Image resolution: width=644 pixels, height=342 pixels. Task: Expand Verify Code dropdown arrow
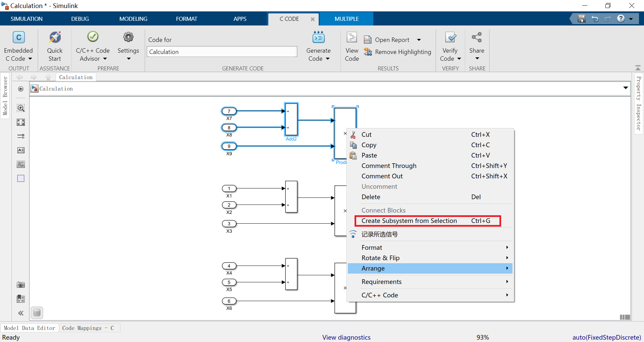[459, 59]
